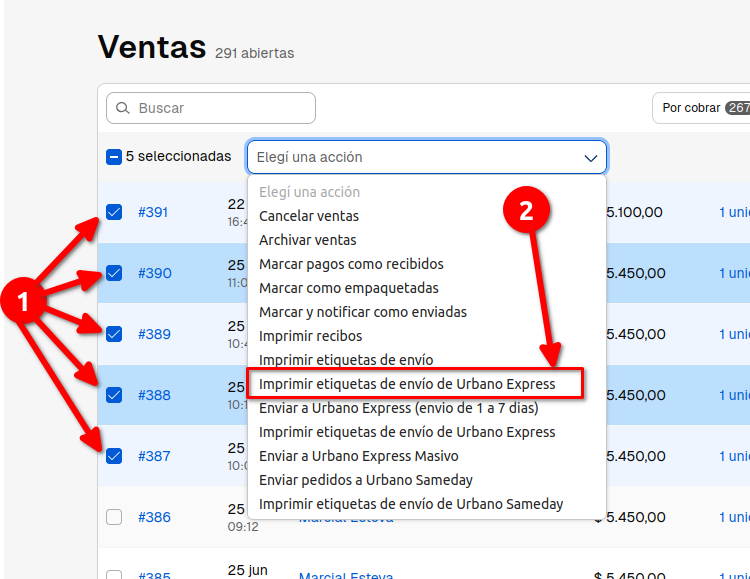Click the chevron arrow of action dropdown
This screenshot has height=579, width=750.
(590, 158)
